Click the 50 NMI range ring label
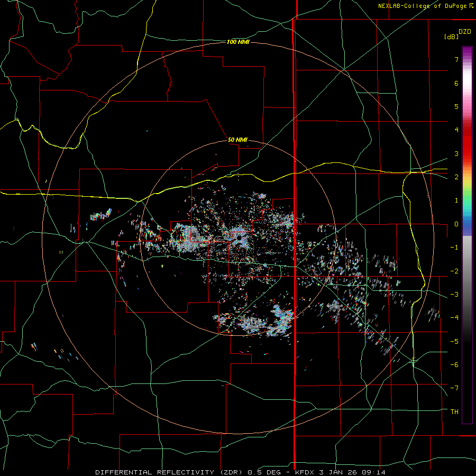 tap(237, 140)
